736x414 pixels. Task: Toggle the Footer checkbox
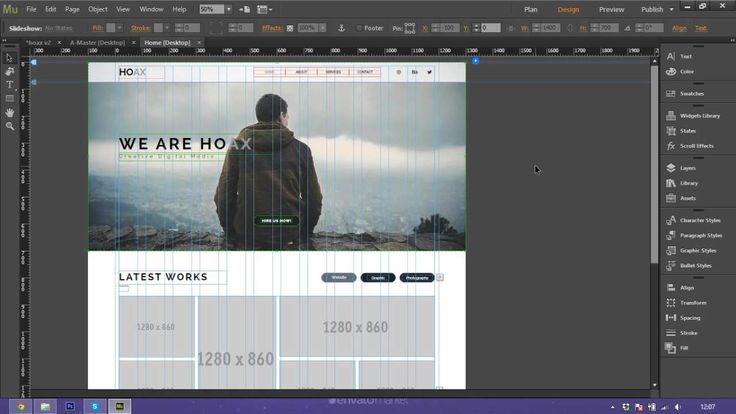360,28
